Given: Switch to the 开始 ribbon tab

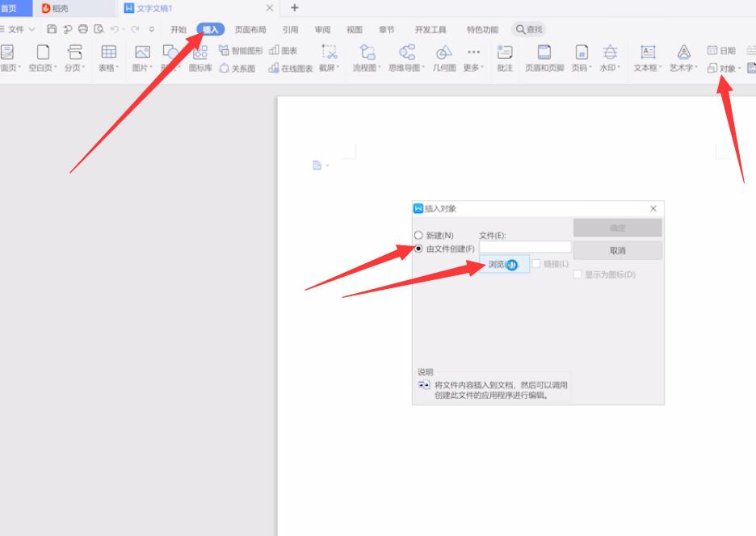Looking at the screenshot, I should click(178, 29).
